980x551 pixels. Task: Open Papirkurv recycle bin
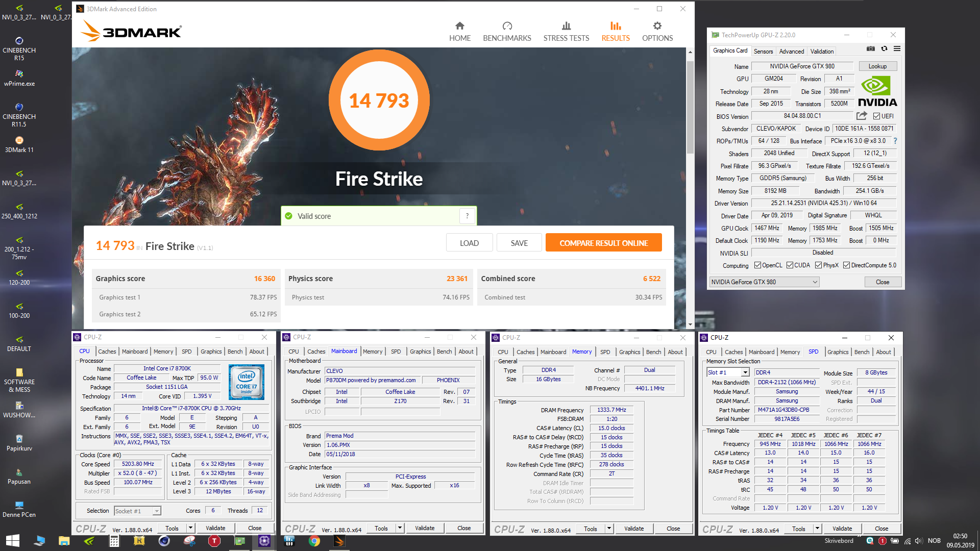19,443
